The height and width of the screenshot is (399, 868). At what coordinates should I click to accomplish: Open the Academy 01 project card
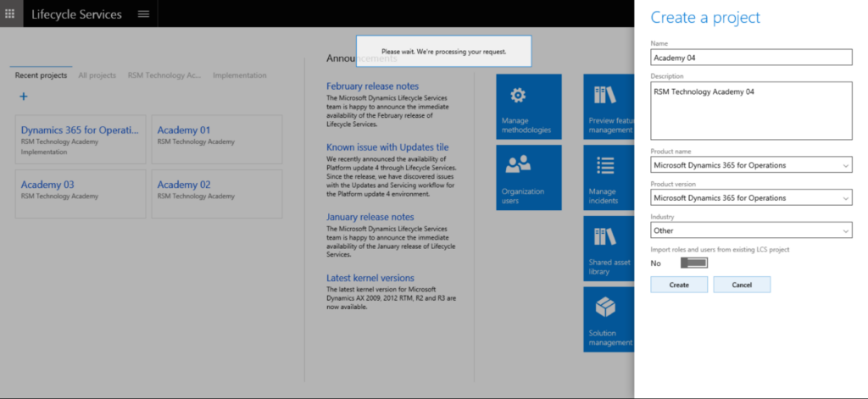[217, 140]
